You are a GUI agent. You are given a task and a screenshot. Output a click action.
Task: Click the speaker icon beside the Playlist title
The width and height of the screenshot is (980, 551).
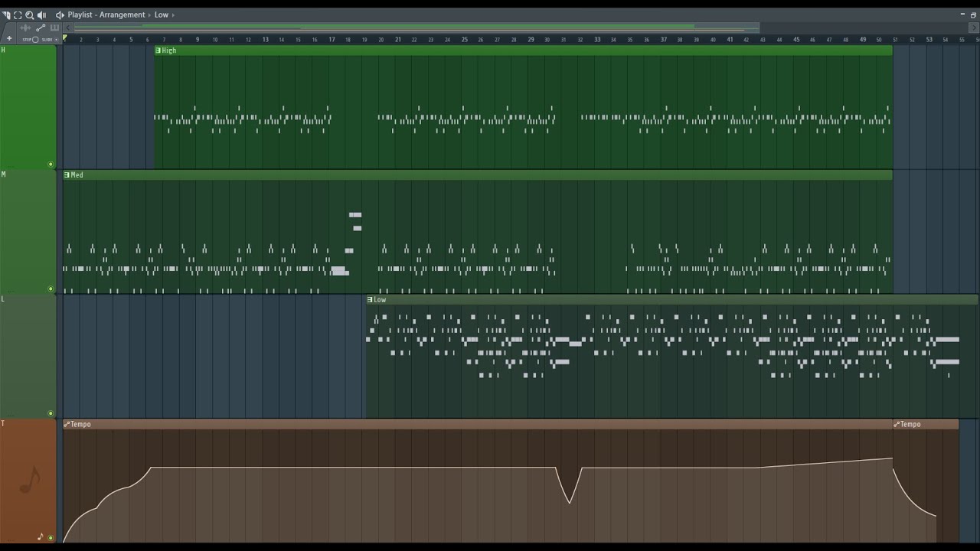click(60, 15)
